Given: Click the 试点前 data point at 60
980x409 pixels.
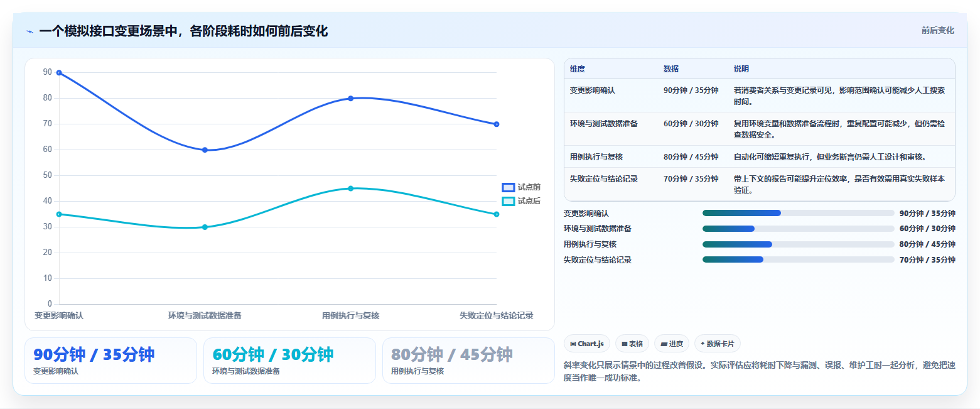Looking at the screenshot, I should point(205,150).
